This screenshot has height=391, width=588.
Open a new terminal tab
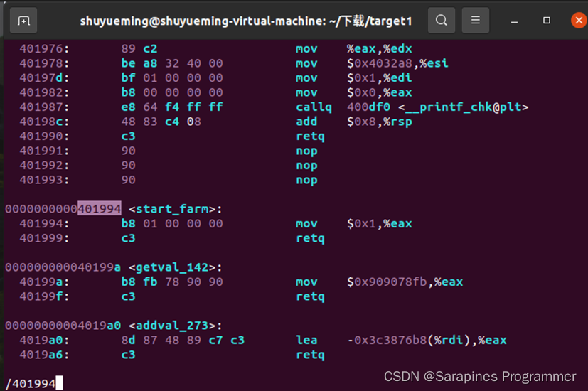(23, 21)
